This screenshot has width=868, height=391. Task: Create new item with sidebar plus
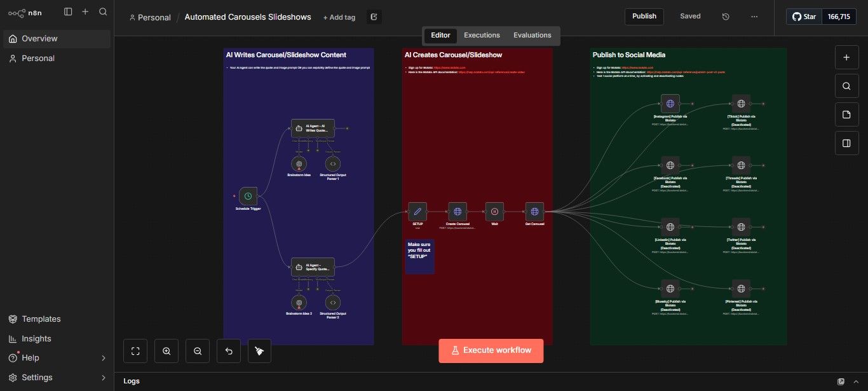coord(85,11)
